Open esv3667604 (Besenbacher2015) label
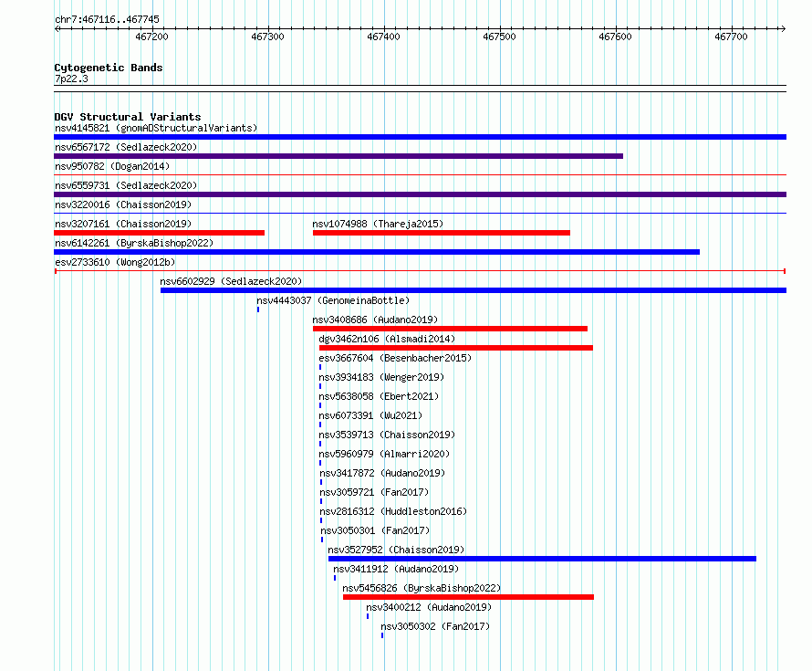 (395, 358)
